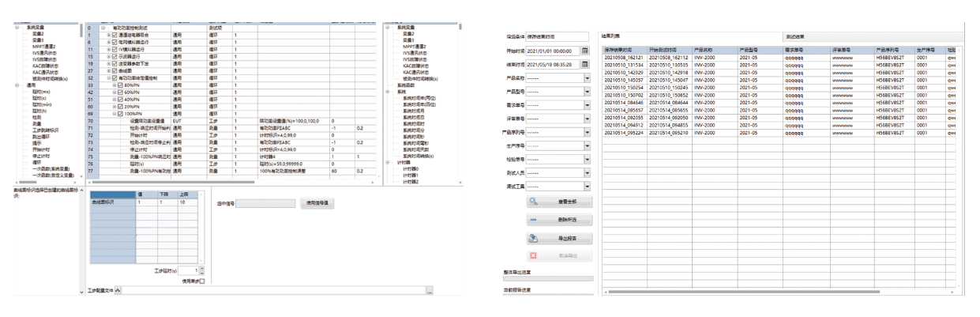Screen dimensions: 980x317
Task: Click the disabled 取消导出 button
Action: [559, 256]
